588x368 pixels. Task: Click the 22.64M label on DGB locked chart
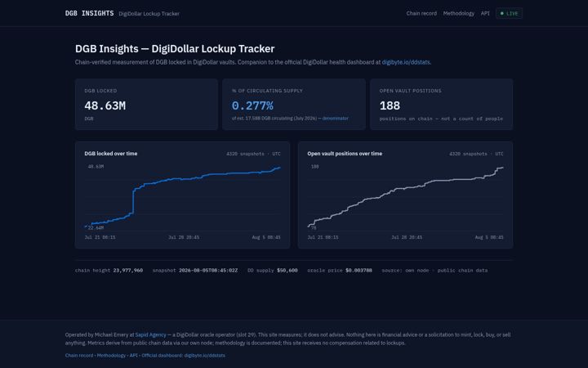click(x=96, y=227)
